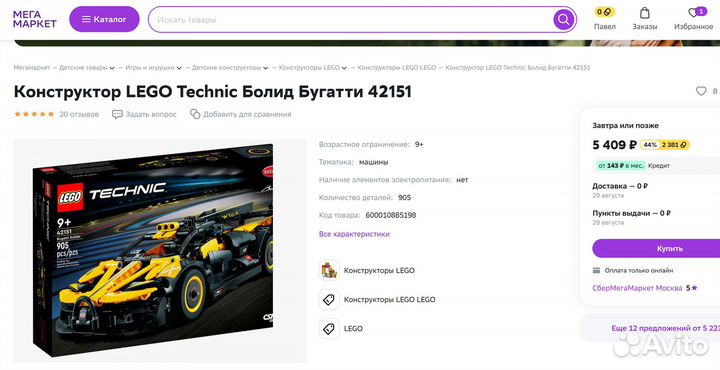Click the magnifier search button

tap(563, 20)
